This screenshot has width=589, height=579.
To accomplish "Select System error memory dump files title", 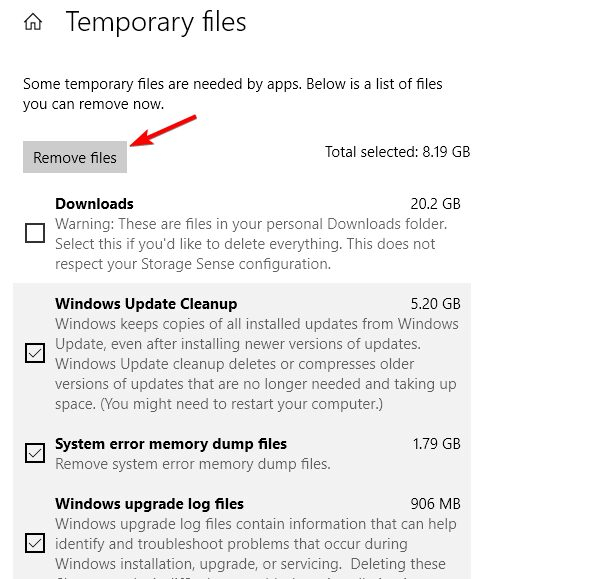I will coord(171,444).
